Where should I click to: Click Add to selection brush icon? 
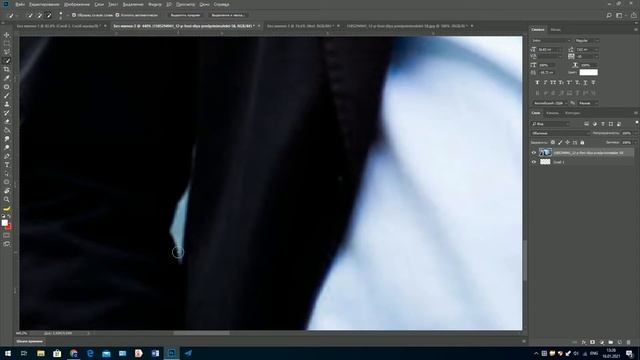pyautogui.click(x=39, y=15)
